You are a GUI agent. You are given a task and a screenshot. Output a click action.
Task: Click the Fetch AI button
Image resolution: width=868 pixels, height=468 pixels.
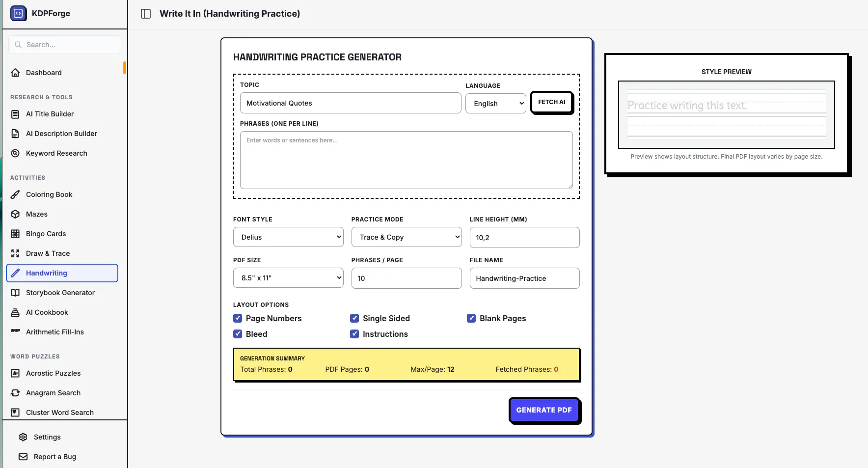(x=552, y=102)
